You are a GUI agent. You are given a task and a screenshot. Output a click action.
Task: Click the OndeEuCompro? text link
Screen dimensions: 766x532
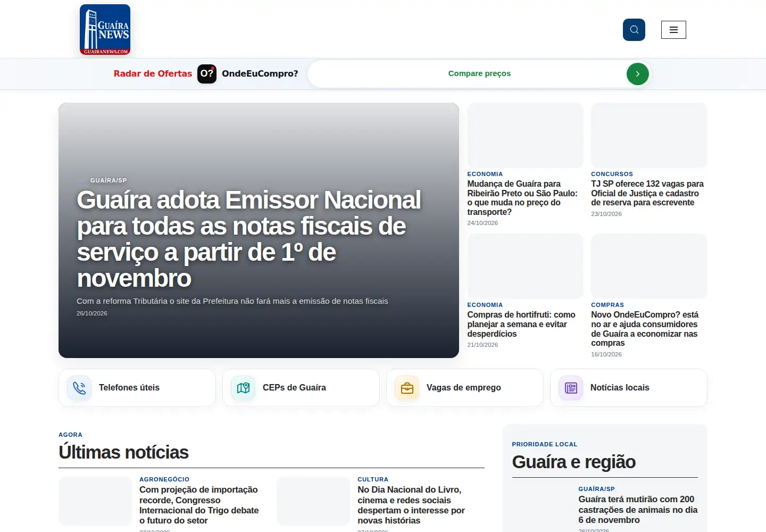pos(260,73)
